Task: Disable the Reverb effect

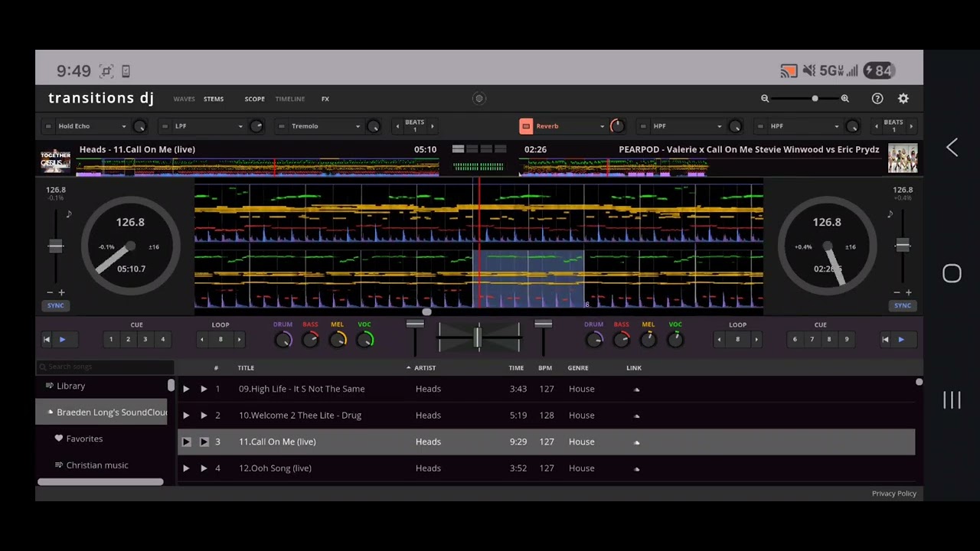Action: tap(526, 126)
